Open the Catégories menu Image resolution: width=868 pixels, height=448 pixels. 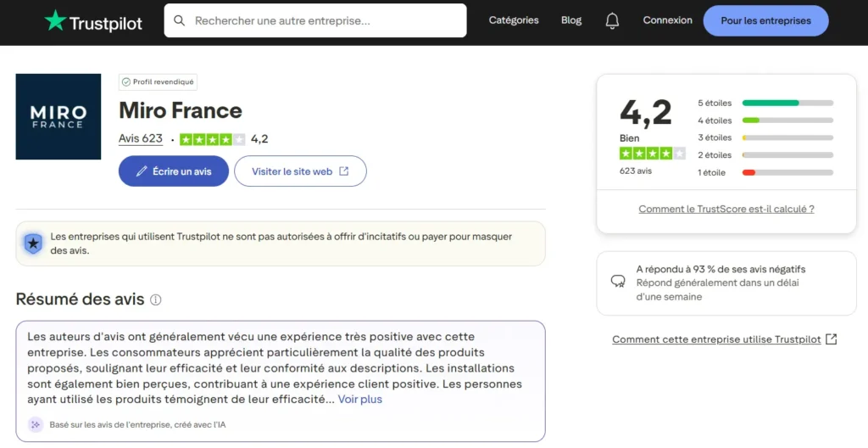click(x=514, y=20)
